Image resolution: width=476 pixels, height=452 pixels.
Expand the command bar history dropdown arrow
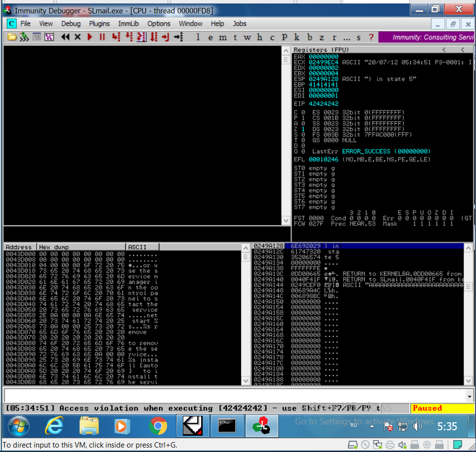pos(469,396)
